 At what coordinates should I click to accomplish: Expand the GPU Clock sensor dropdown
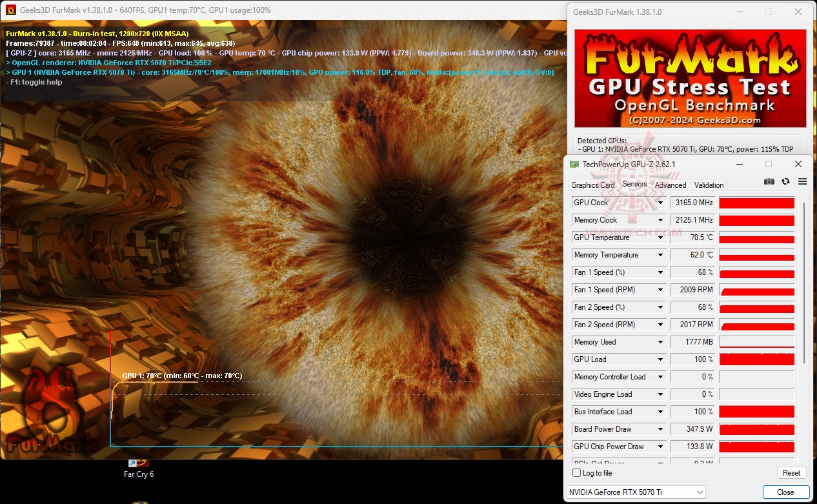[660, 203]
